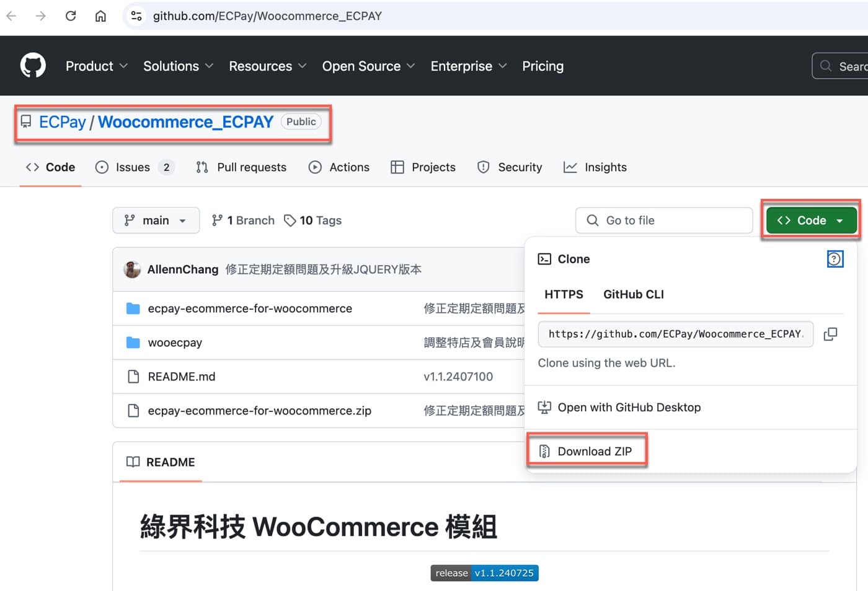Click the browser address bar URL
The height and width of the screenshot is (591, 868).
[x=267, y=16]
